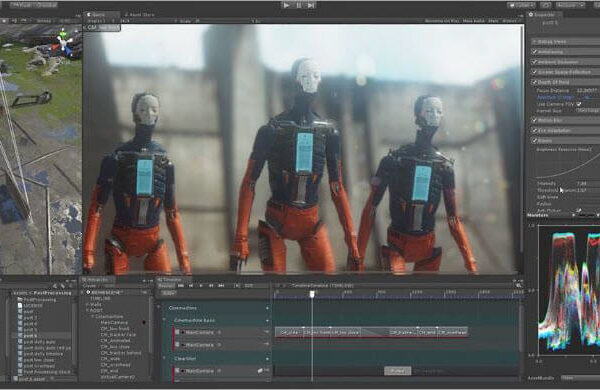This screenshot has height=390, width=600.
Task: Click the Pause button in the top toolbar
Action: [299, 5]
